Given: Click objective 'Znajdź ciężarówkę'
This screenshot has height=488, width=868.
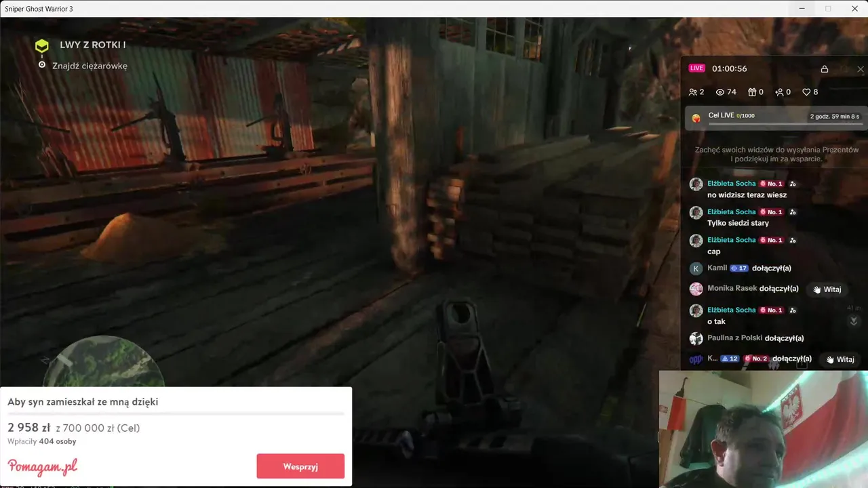Looking at the screenshot, I should (90, 66).
